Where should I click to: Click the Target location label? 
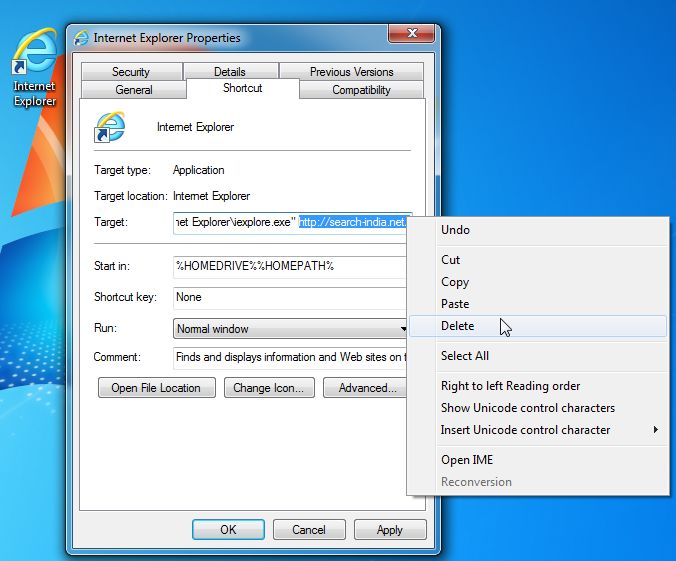[131, 196]
